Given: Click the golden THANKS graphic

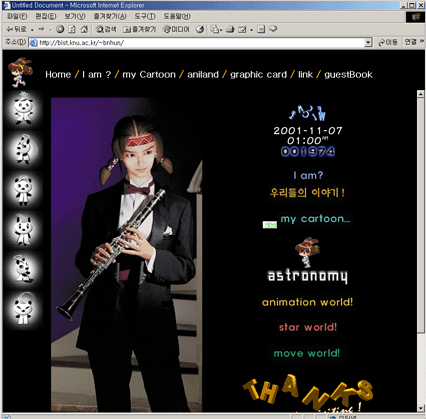Looking at the screenshot, I should click(x=308, y=392).
